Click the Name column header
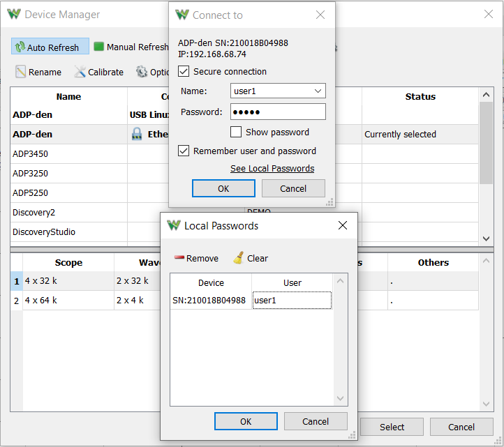Image resolution: width=504 pixels, height=447 pixels. (x=68, y=96)
